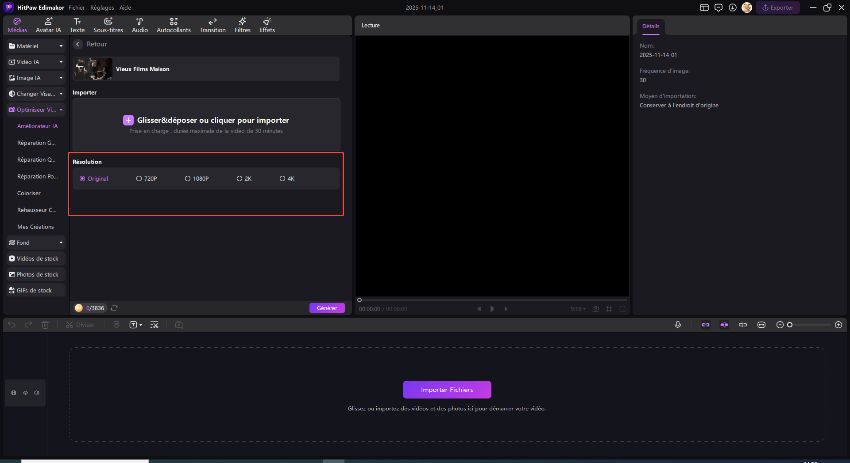Click the preview playback progress bar
Viewport: 850px width, 463px height.
492,300
